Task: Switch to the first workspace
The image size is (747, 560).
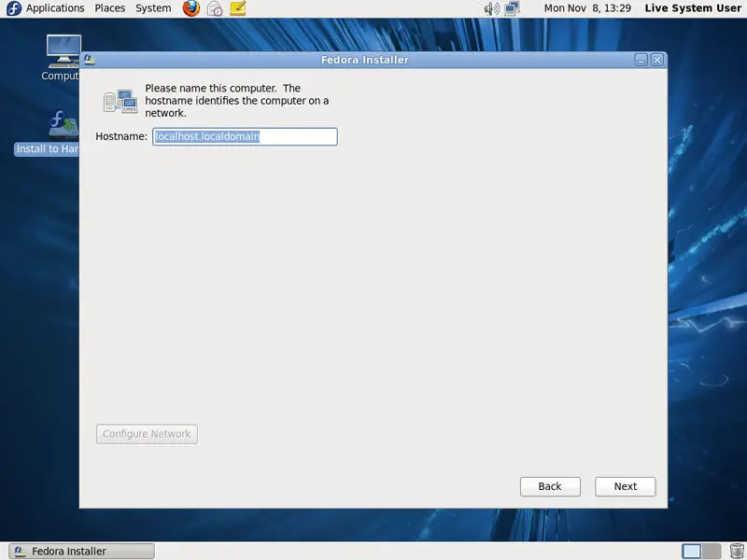Action: pyautogui.click(x=692, y=551)
